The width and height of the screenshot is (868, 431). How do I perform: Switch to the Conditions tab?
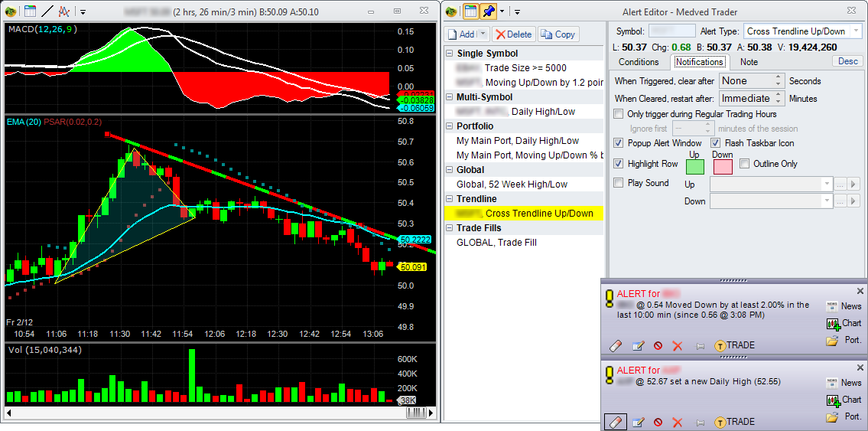[639, 62]
